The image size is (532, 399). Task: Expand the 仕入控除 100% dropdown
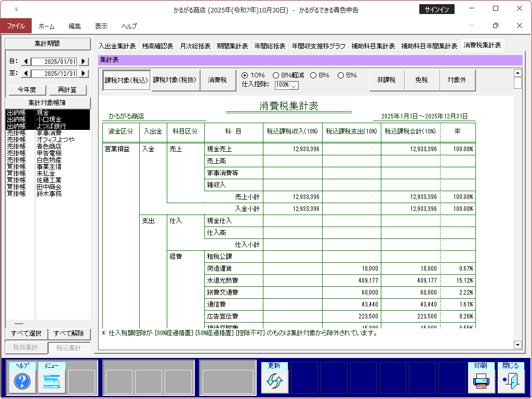pyautogui.click(x=294, y=85)
